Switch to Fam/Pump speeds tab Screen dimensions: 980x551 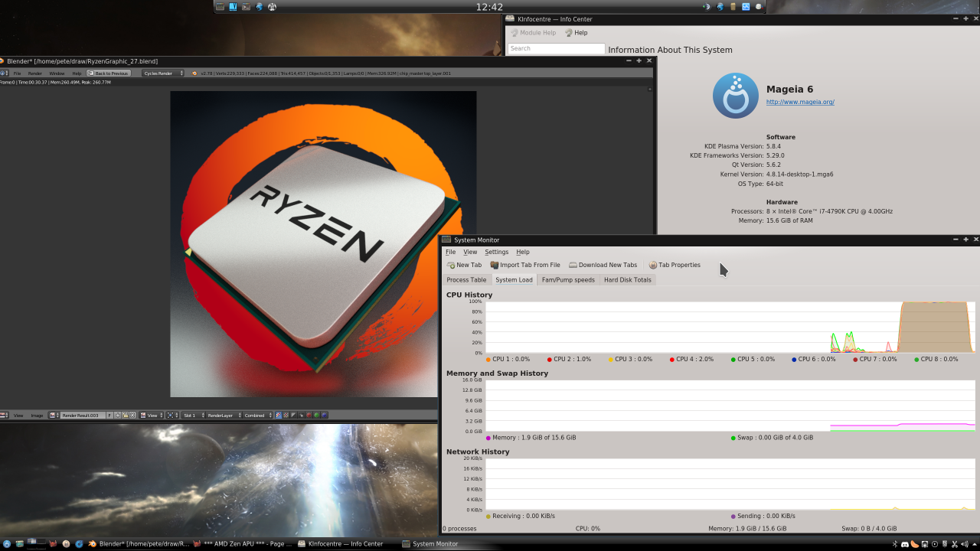tap(568, 280)
